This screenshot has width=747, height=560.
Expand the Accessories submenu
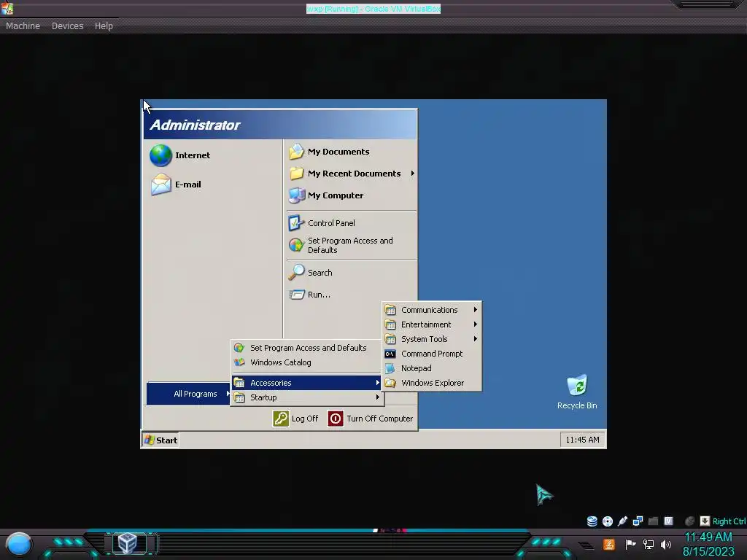(307, 382)
